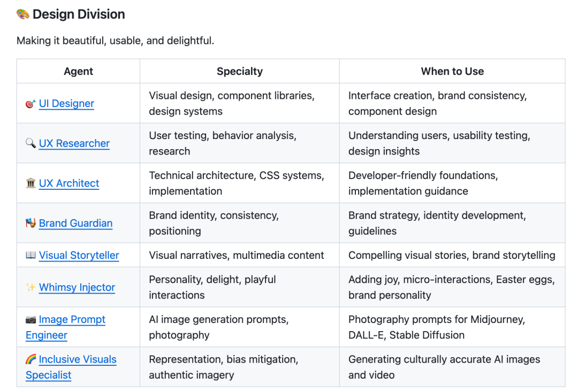The width and height of the screenshot is (578, 392).
Task: Click the sparkles emoji beside Whimsy Injector
Action: point(31,288)
